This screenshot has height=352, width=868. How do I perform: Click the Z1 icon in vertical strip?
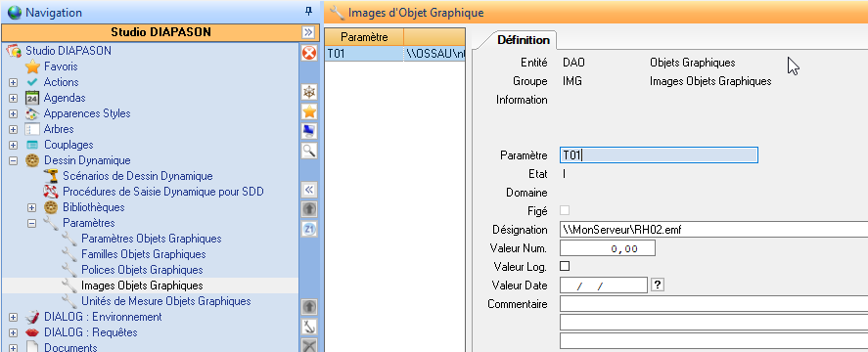pos(309,229)
